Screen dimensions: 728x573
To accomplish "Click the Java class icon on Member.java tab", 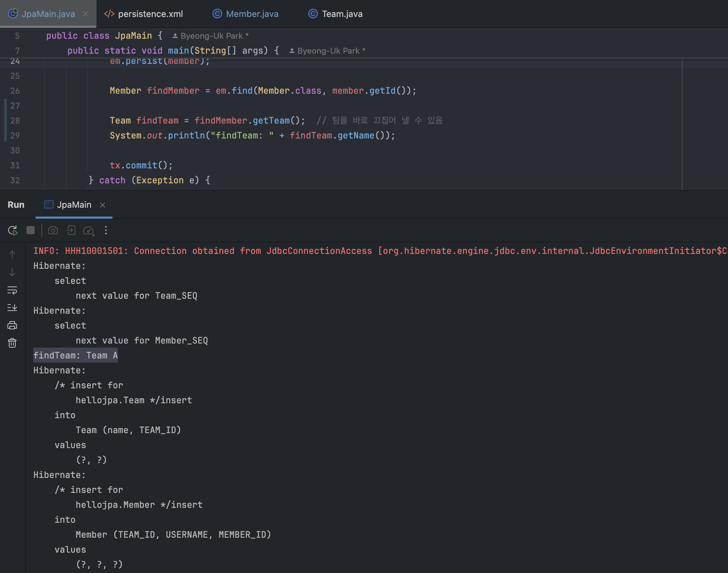I will tap(217, 14).
